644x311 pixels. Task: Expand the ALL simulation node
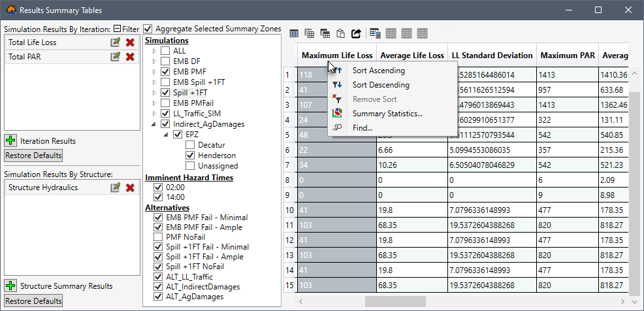click(x=154, y=51)
